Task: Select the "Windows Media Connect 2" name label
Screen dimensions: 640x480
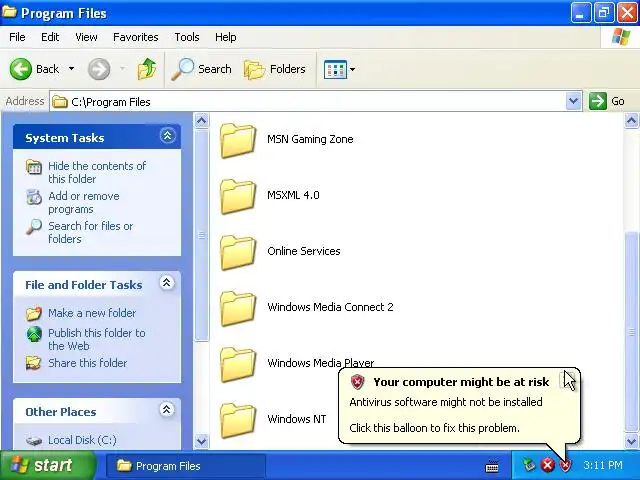Action: pos(330,307)
